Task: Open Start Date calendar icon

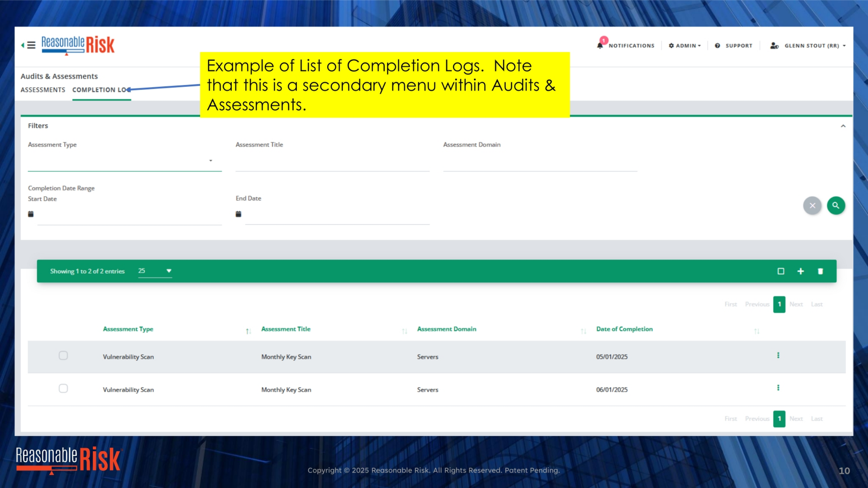Action: point(31,214)
